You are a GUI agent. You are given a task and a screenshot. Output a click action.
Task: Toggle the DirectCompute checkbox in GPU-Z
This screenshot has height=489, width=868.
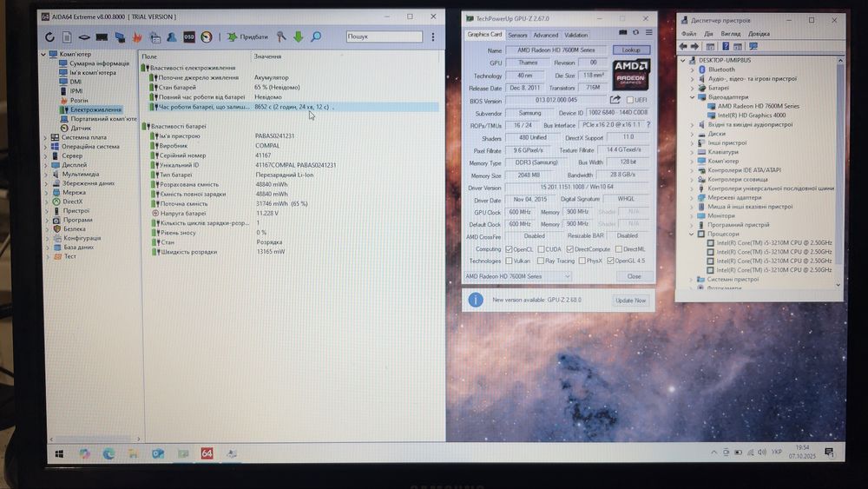click(569, 249)
